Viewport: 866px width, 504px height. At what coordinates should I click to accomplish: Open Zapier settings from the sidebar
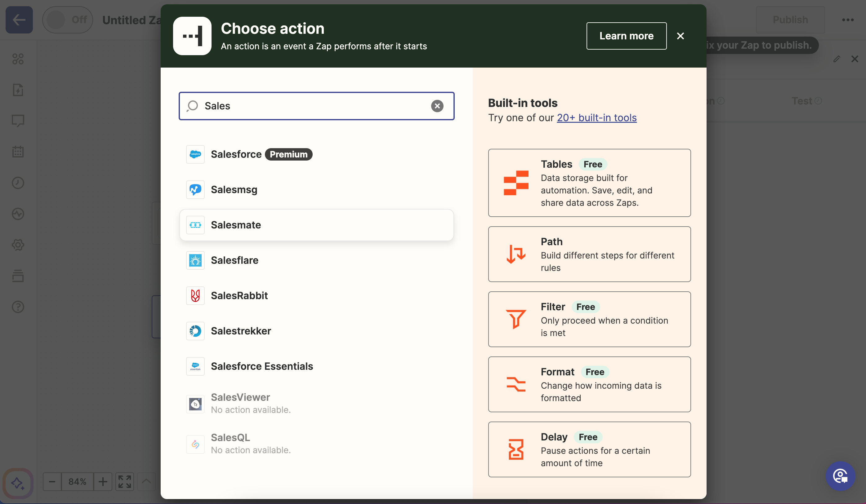[x=18, y=245]
